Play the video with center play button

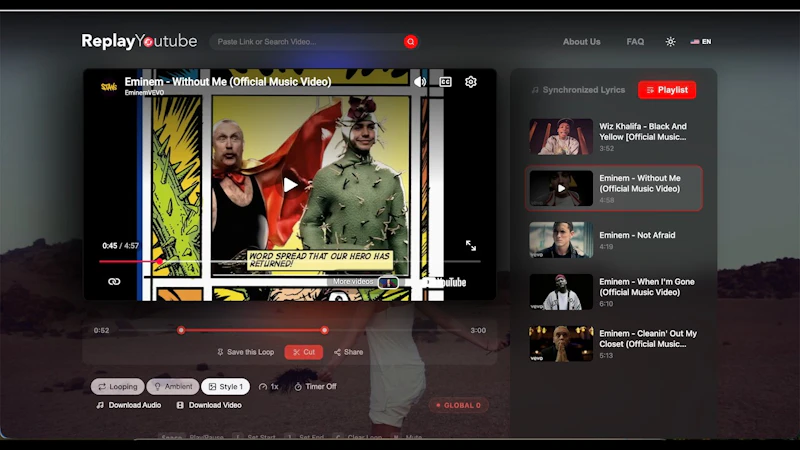[290, 185]
